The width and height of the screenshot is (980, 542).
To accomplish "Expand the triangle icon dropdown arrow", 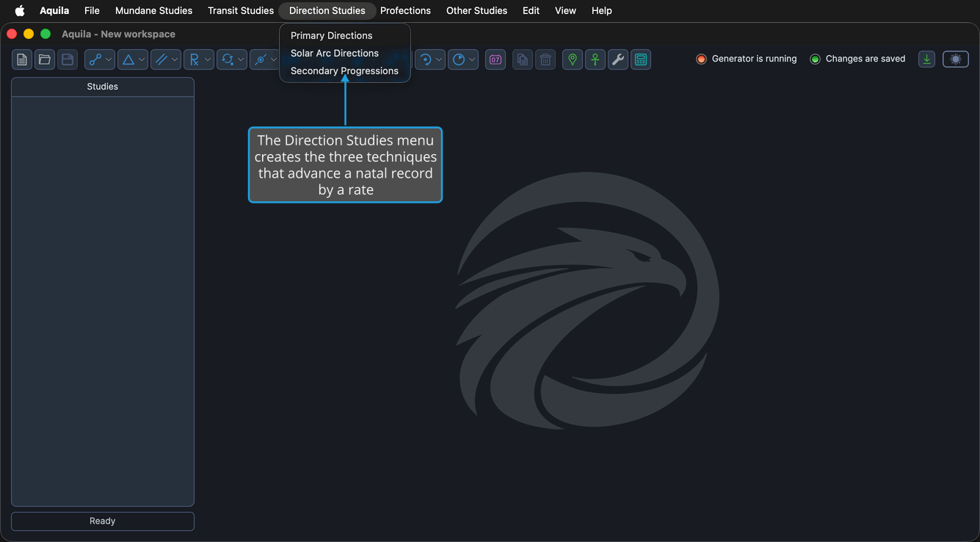I will tap(142, 59).
